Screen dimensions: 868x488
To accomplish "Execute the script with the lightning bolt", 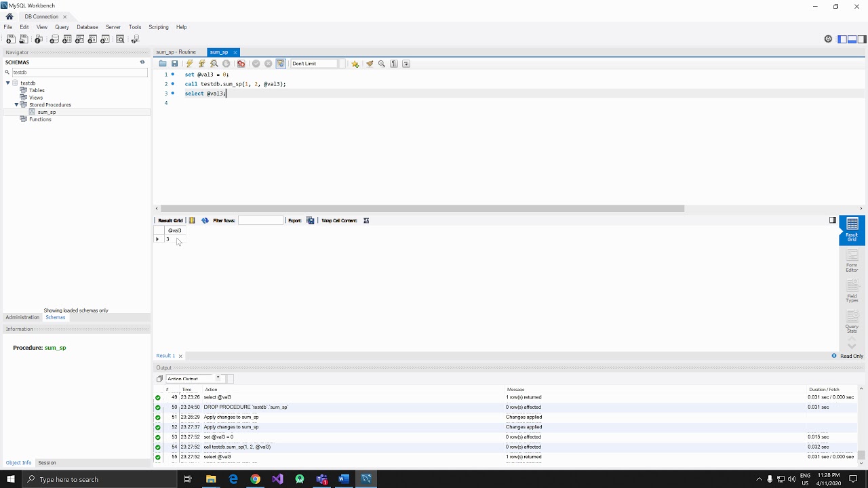I will coord(190,64).
